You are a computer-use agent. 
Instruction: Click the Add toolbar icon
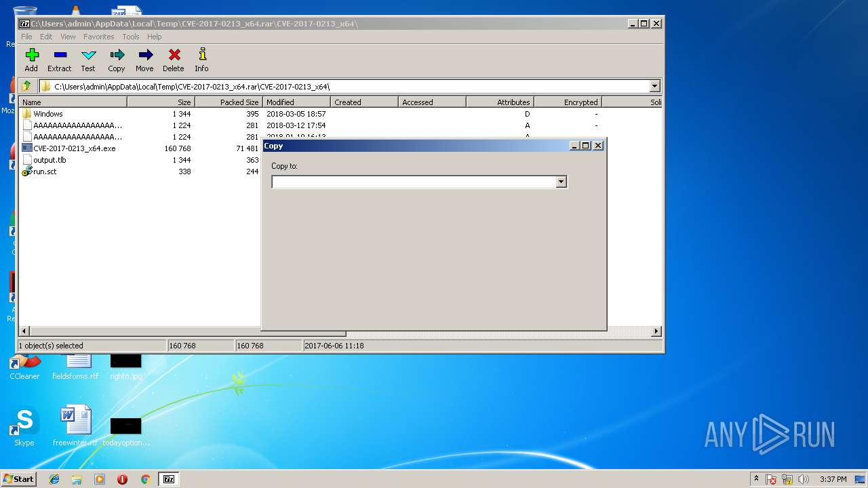pos(31,60)
